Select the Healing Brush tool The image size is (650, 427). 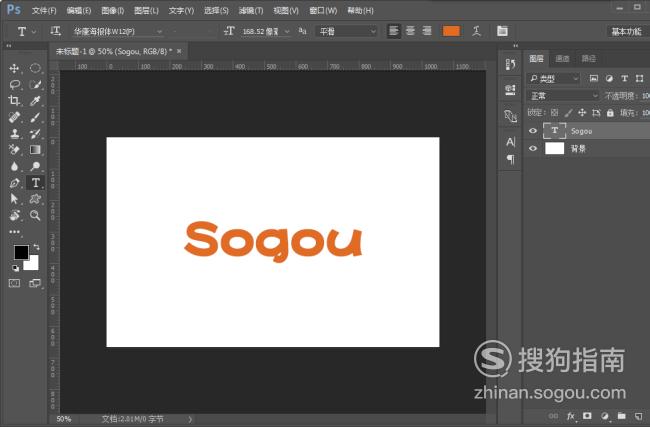click(14, 117)
